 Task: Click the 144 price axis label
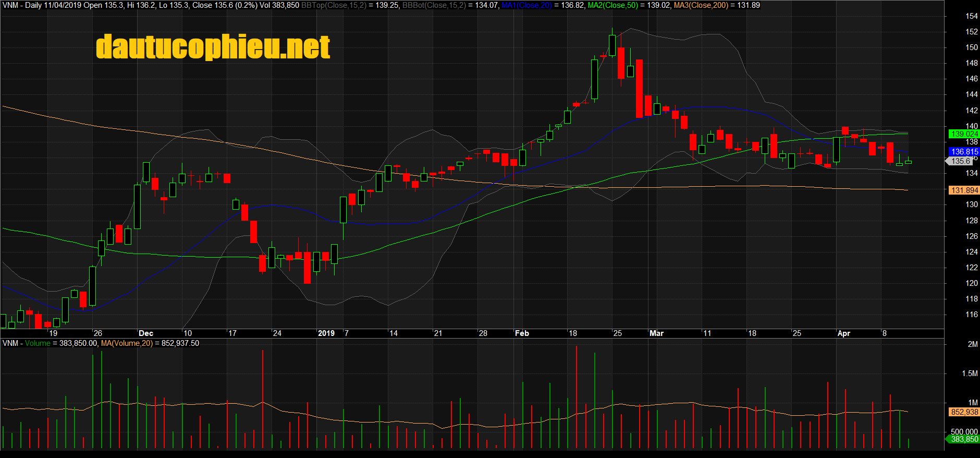pyautogui.click(x=972, y=94)
